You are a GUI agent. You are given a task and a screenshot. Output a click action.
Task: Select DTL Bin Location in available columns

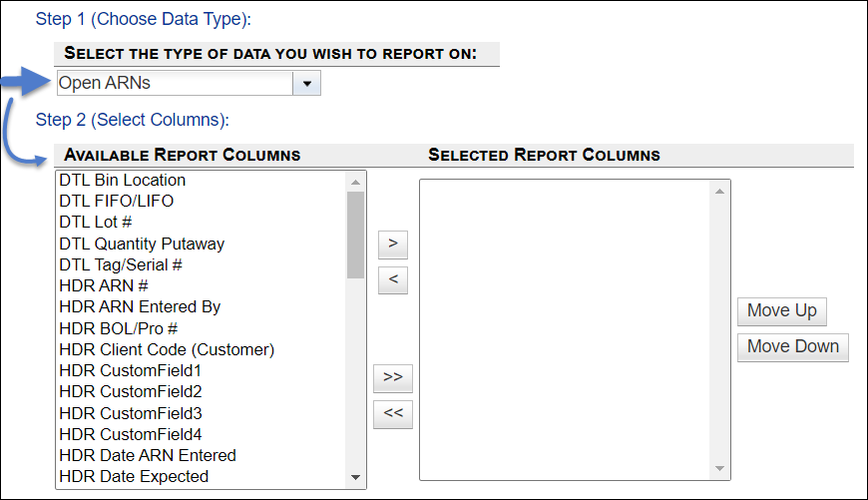[122, 181]
